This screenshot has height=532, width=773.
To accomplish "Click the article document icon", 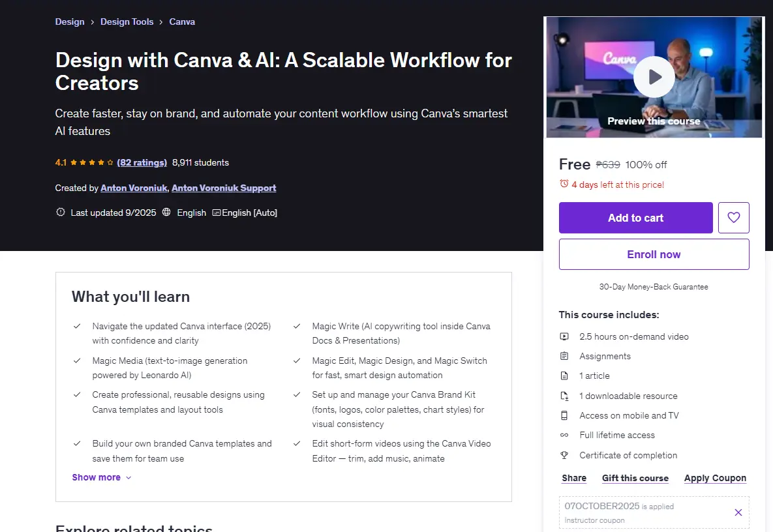I will click(x=564, y=376).
